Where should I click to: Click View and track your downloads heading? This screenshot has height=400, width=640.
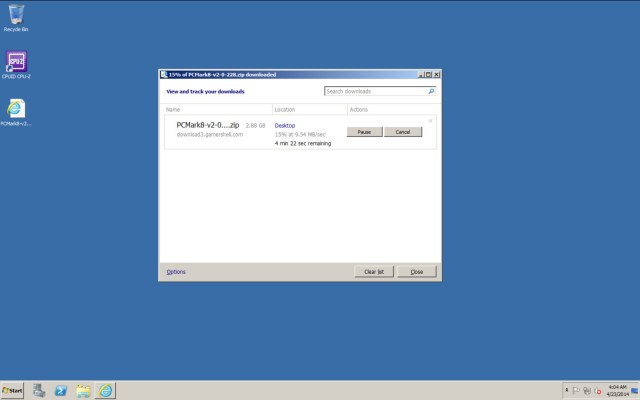(205, 91)
